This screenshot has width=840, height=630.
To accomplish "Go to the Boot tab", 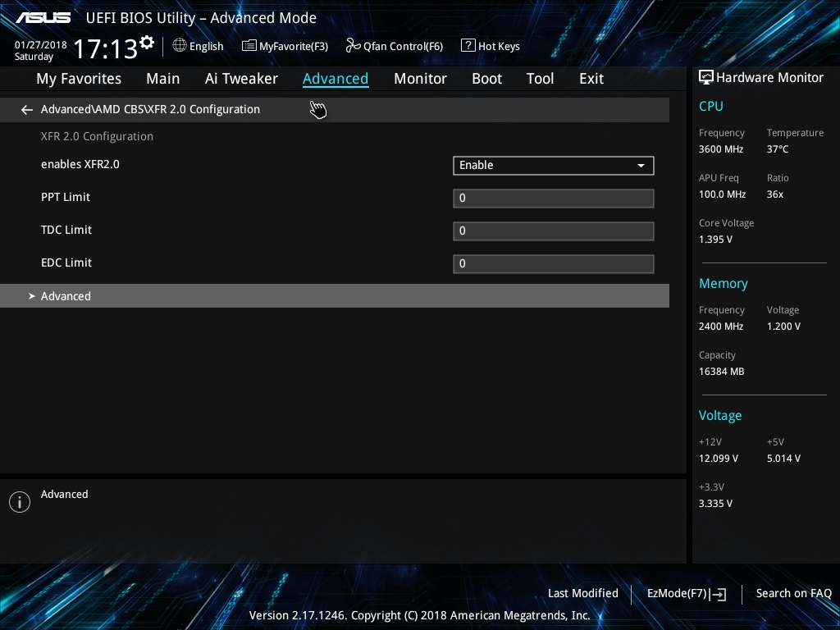I will [487, 79].
